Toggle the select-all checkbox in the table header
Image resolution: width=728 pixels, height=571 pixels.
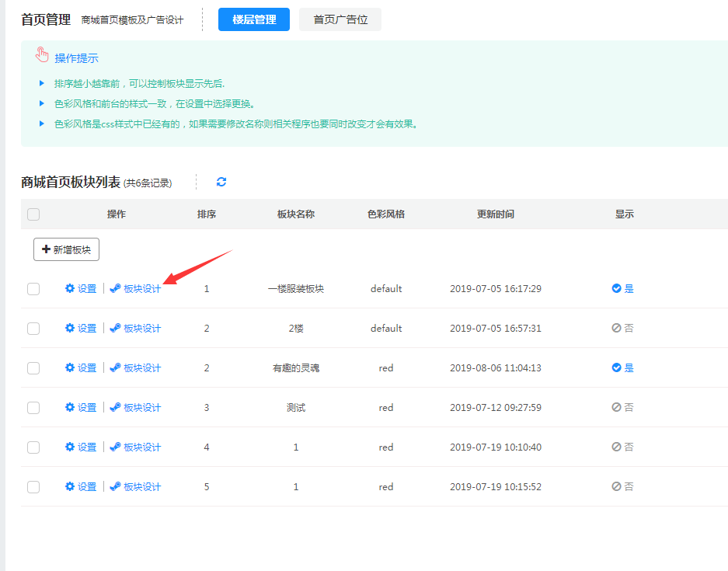33,214
